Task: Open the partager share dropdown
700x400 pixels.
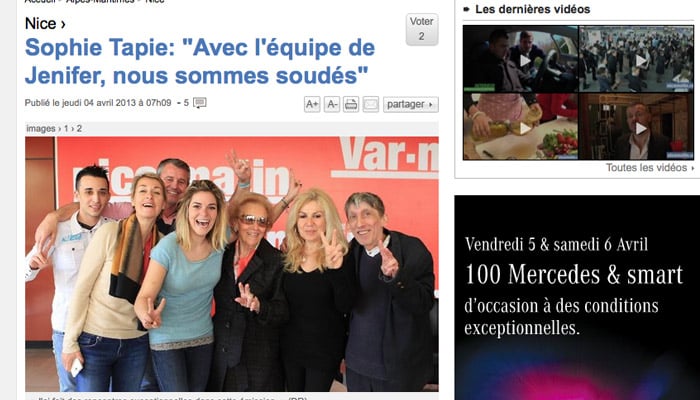Action: pos(411,104)
